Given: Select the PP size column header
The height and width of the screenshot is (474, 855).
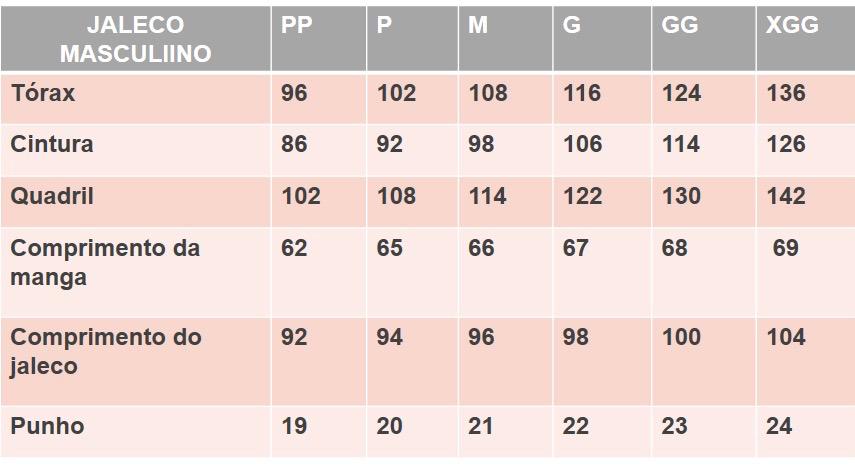Looking at the screenshot, I should tap(297, 25).
